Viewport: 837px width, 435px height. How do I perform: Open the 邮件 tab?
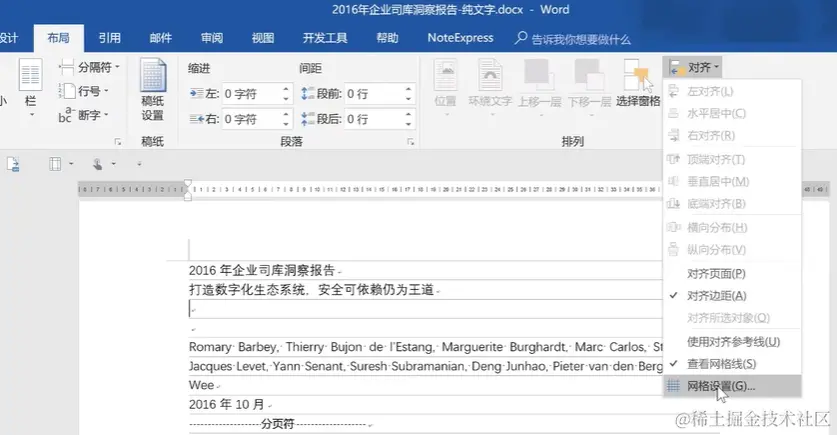tap(161, 38)
